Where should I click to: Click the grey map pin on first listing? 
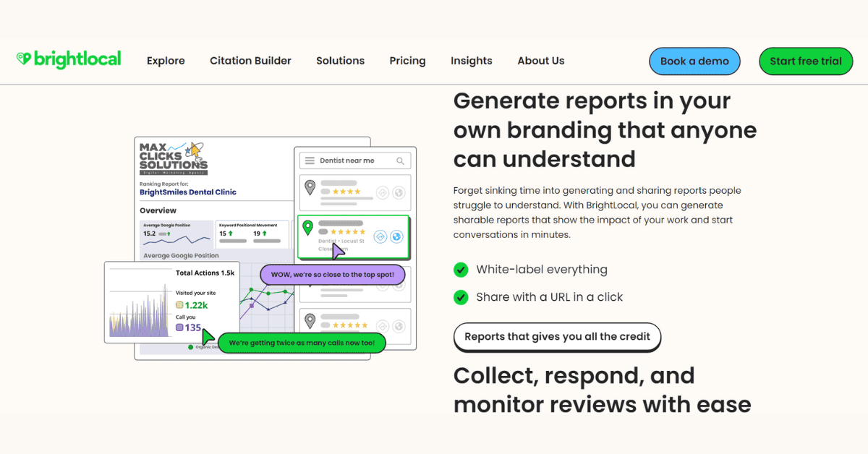tap(310, 188)
